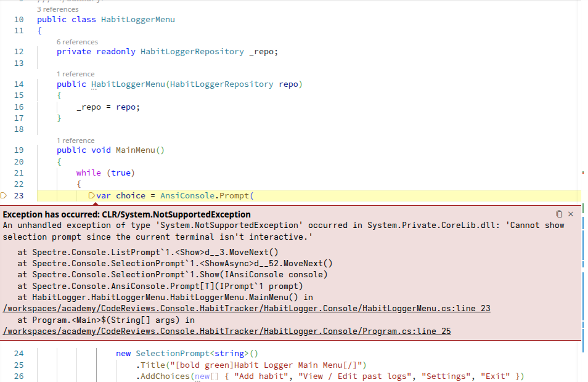The height and width of the screenshot is (382, 588).
Task: Click SelectionPrompt<string> on line 24
Action: 192,354
